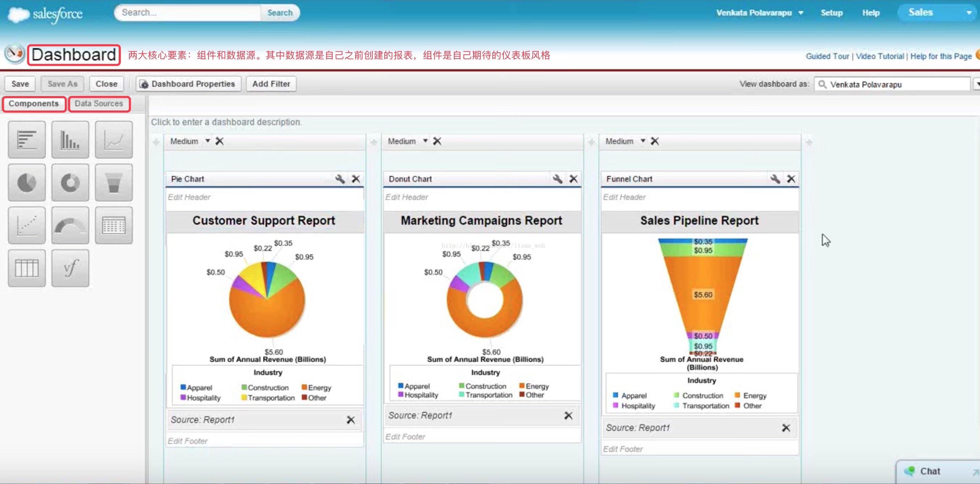980x484 pixels.
Task: Click the Dashboard Properties button
Action: [188, 84]
